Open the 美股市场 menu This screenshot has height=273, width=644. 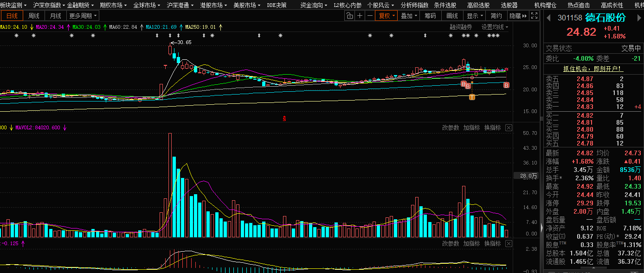pos(247,5)
